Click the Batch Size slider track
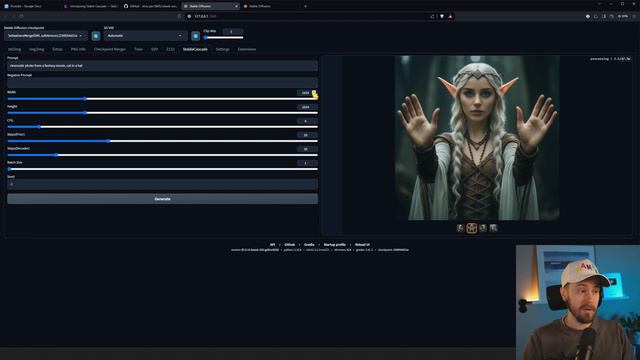Viewport: 640px width, 360px height. tap(162, 169)
